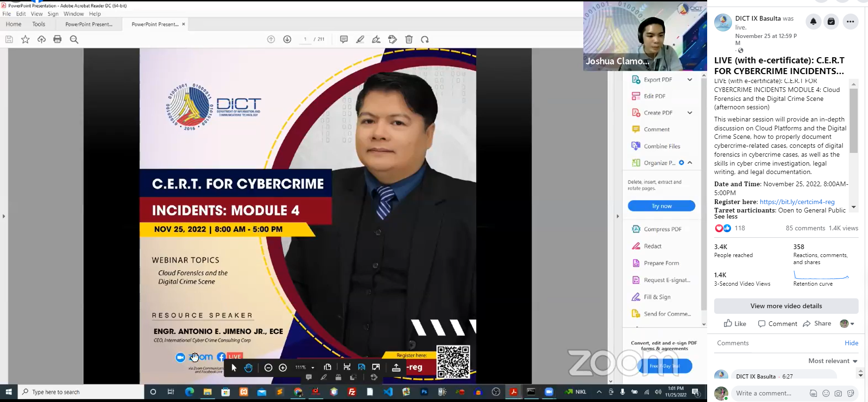Zoom in with the plus circle
Image resolution: width=868 pixels, height=402 pixels.
pyautogui.click(x=283, y=368)
